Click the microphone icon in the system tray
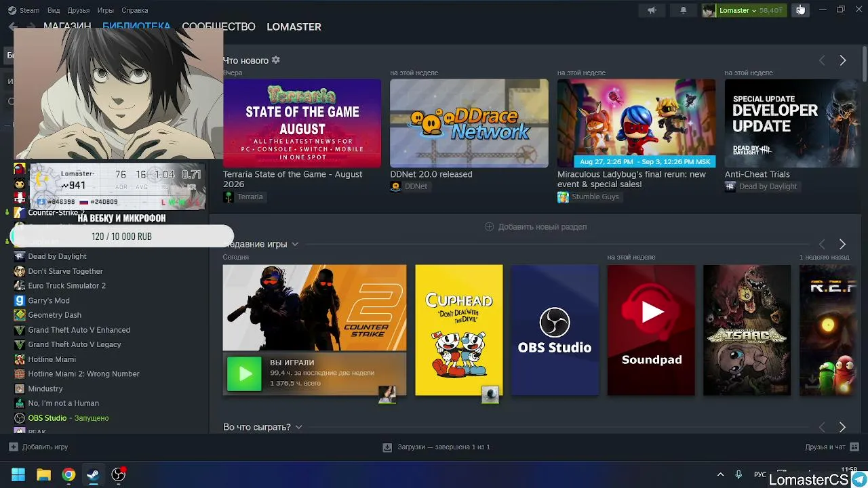 click(738, 474)
